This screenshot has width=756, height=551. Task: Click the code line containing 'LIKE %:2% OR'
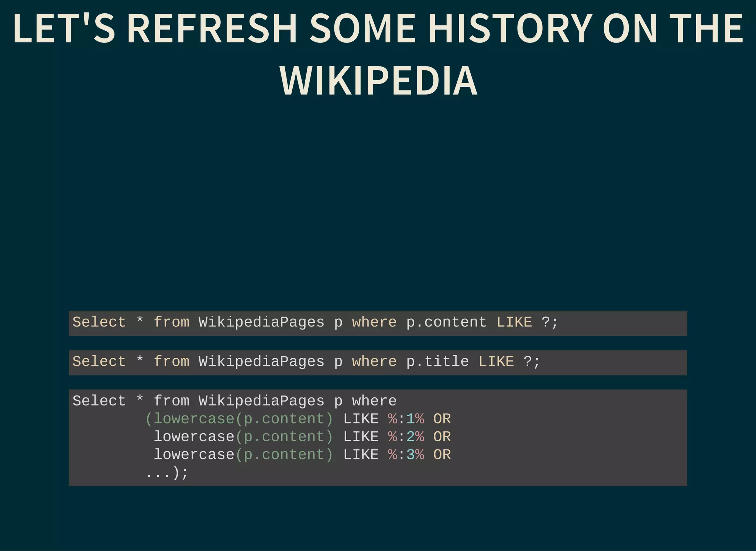pos(302,437)
